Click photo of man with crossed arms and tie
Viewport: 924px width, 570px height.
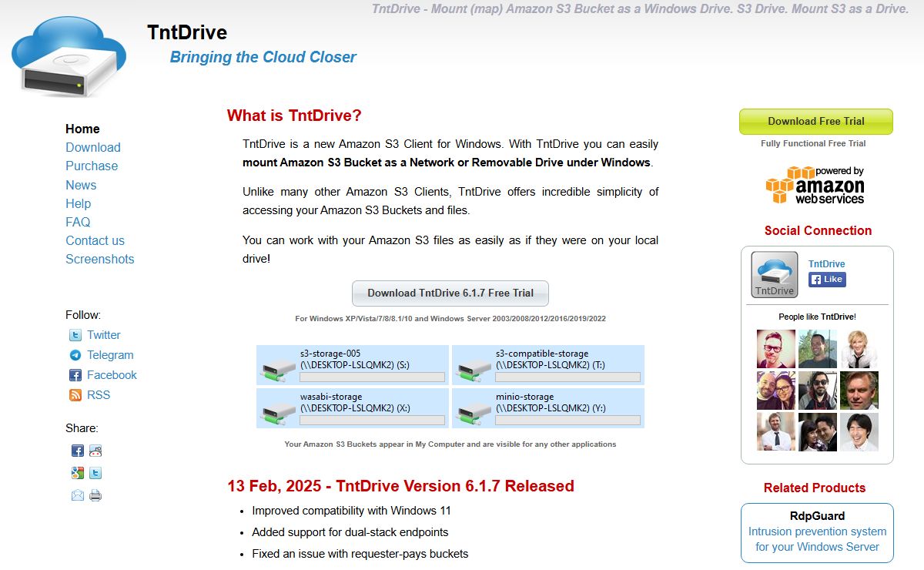click(x=776, y=431)
